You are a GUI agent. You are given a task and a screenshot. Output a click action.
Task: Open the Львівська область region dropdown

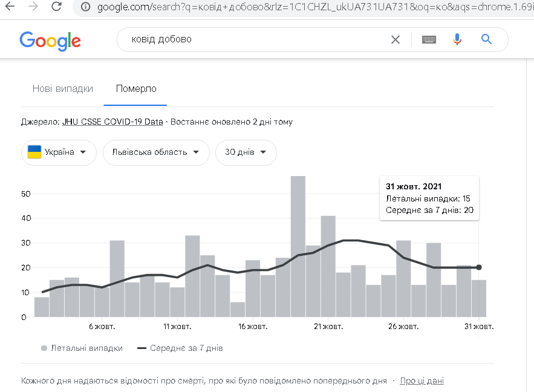point(156,152)
